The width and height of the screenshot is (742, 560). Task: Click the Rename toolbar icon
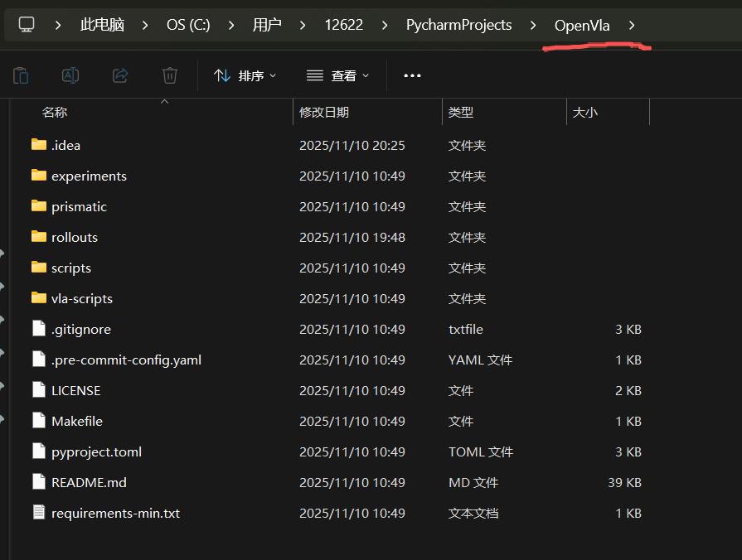pos(70,75)
